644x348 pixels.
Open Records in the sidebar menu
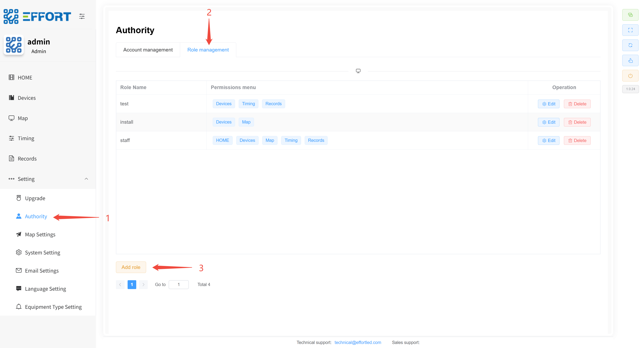tap(27, 159)
